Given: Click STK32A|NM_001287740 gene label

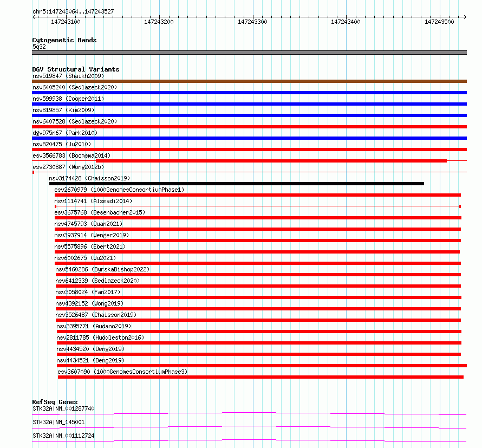Looking at the screenshot, I should pos(63,408).
